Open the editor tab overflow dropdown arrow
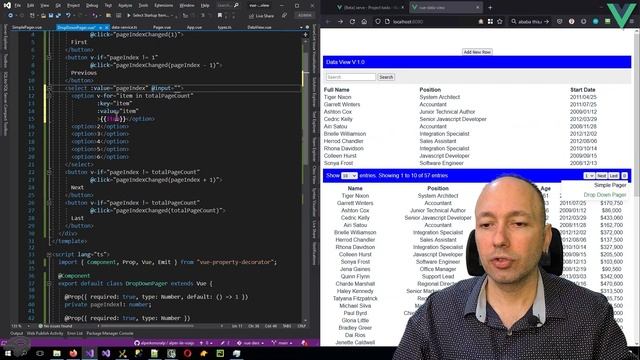640x360 pixels. coord(301,27)
